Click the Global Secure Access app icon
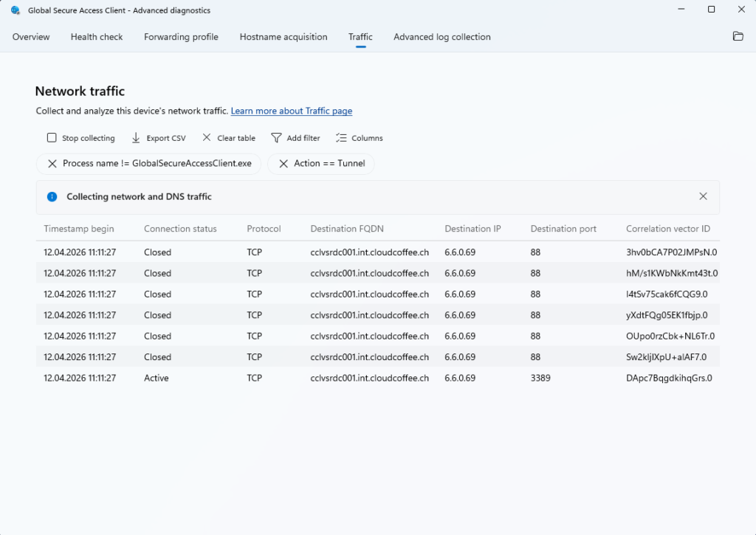The height and width of the screenshot is (535, 756). click(16, 10)
